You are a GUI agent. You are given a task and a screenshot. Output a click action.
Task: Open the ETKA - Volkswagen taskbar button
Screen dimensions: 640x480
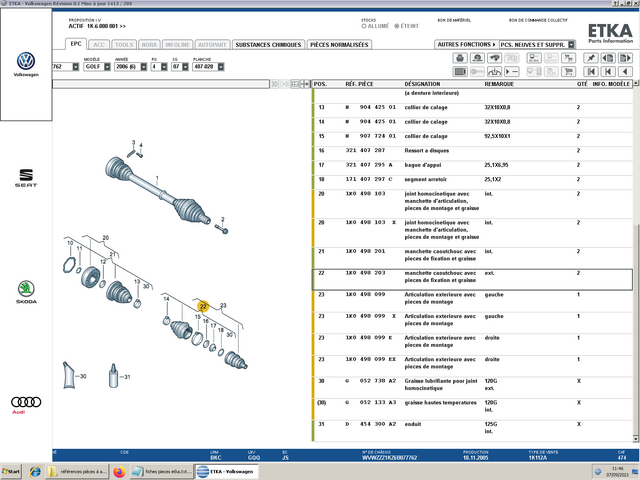pyautogui.click(x=227, y=471)
